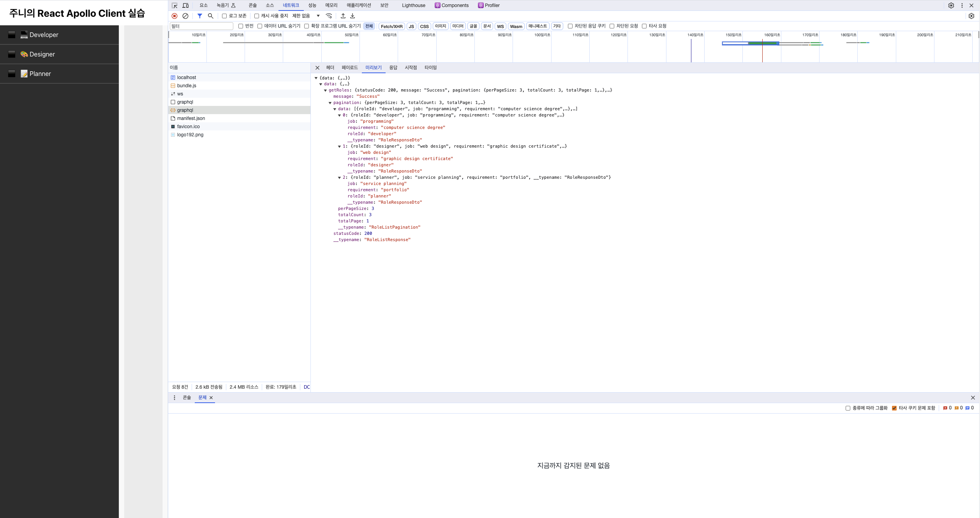Screen dimensions: 980x518
Task: Collapse the pagination object node
Action: pyautogui.click(x=330, y=103)
